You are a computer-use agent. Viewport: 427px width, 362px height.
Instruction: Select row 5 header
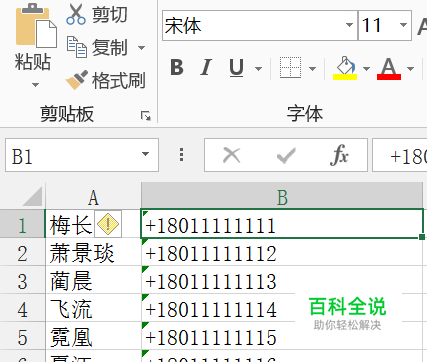[22, 336]
